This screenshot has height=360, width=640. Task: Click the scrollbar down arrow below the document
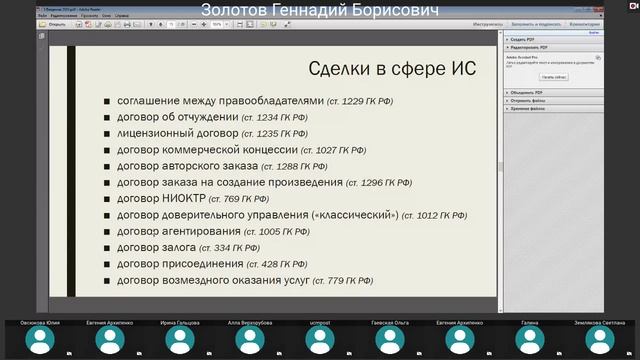500,310
